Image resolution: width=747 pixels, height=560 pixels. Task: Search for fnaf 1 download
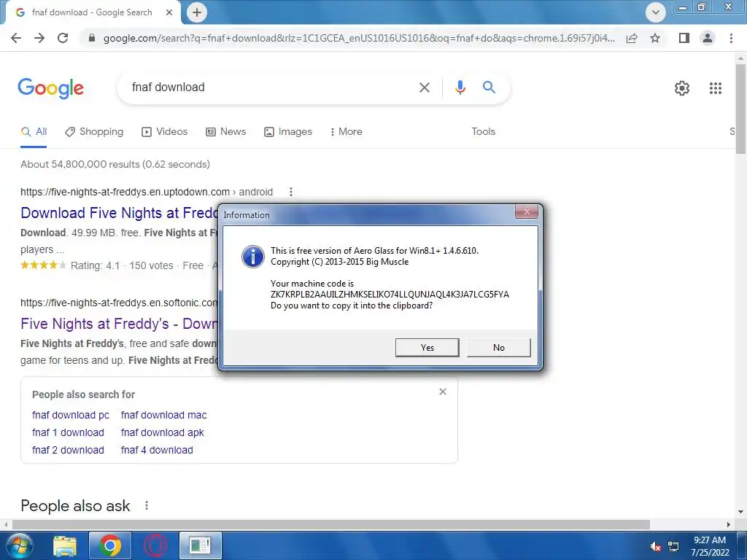coord(68,433)
